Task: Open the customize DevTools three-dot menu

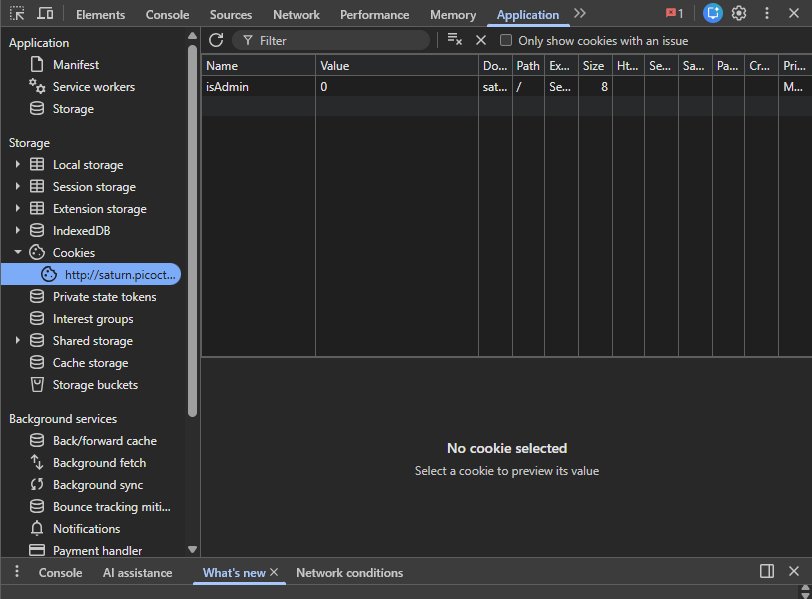Action: point(767,13)
